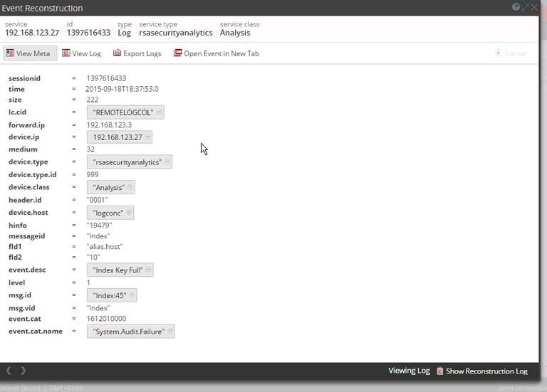
Task: Click header type value Log
Action: click(124, 33)
